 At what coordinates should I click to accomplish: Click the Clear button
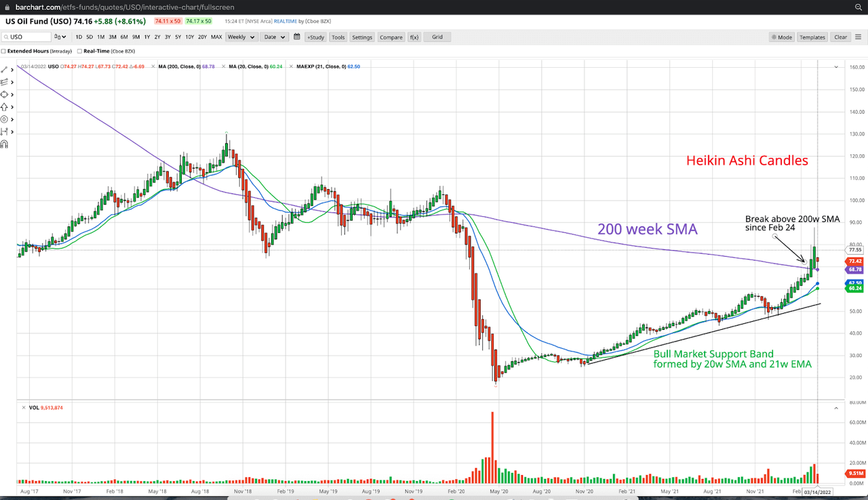(840, 37)
